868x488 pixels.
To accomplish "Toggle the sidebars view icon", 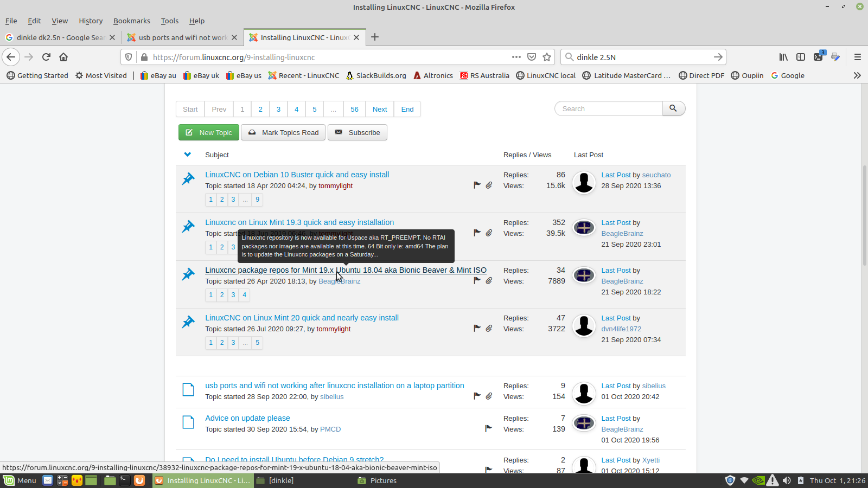I will pos(801,57).
